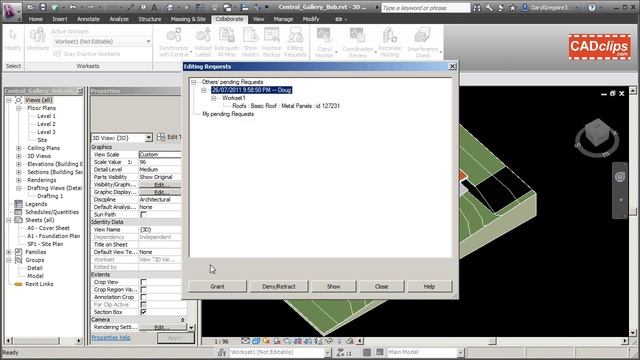This screenshot has height=360, width=640.
Task: Click the Save icon in quick access toolbar
Action: (x=43, y=7)
